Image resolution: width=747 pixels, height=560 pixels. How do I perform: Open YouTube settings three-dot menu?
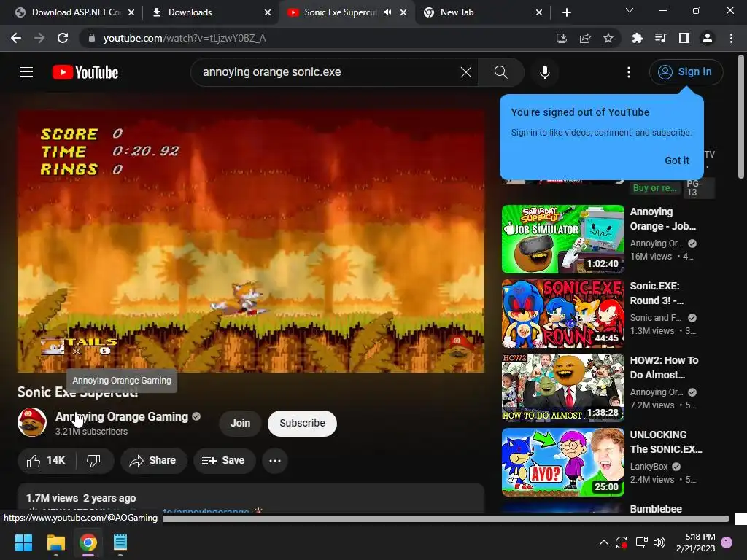629,72
